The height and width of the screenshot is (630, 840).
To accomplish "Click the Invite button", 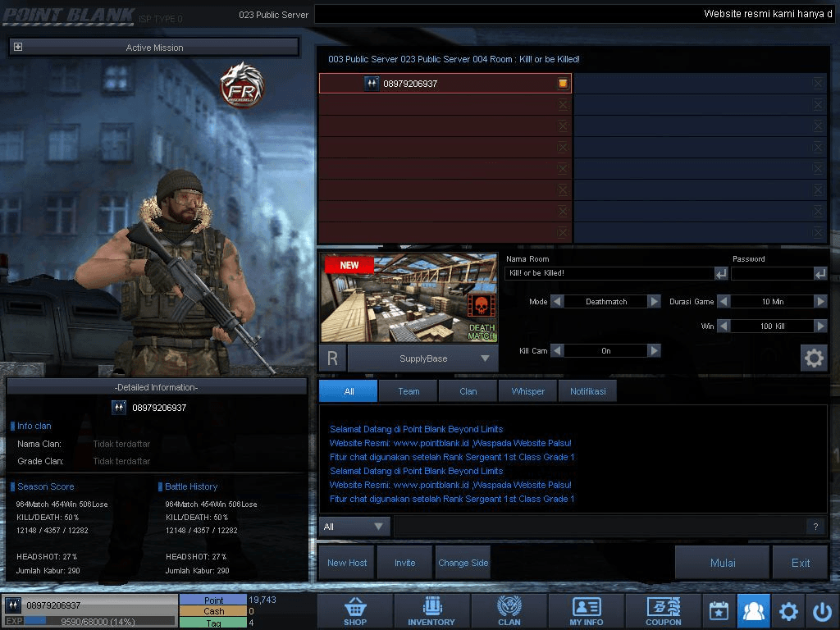I will (405, 563).
